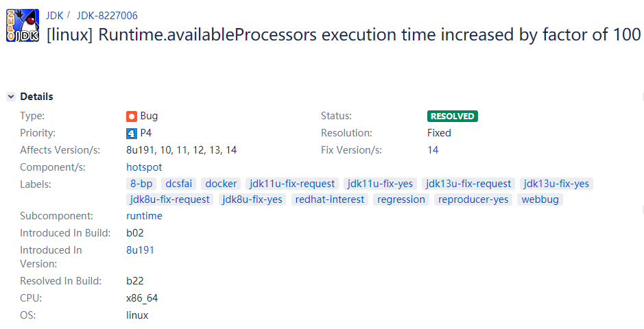Open the runtime subcomponent link

(x=144, y=216)
